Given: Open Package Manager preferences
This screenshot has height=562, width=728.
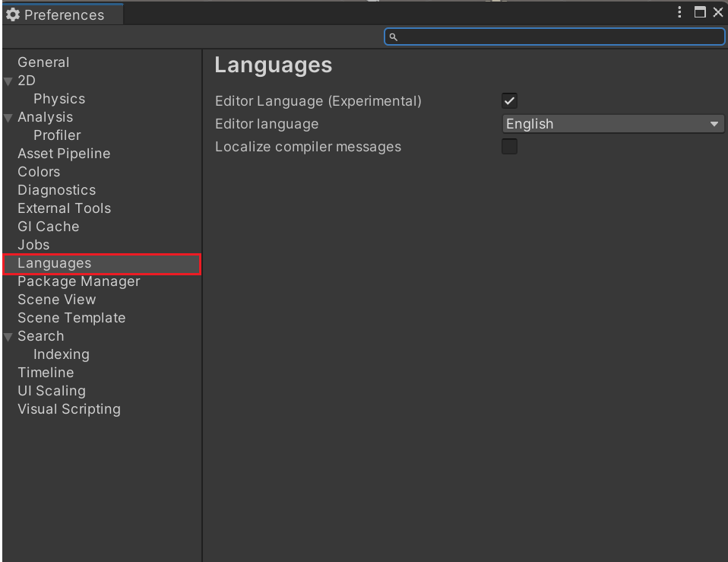Looking at the screenshot, I should click(79, 281).
